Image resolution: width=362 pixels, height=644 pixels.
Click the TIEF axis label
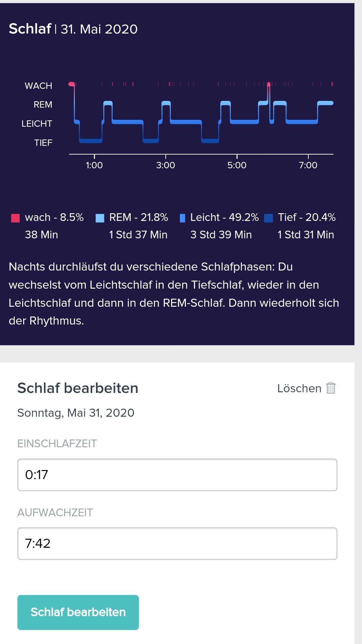click(x=43, y=143)
